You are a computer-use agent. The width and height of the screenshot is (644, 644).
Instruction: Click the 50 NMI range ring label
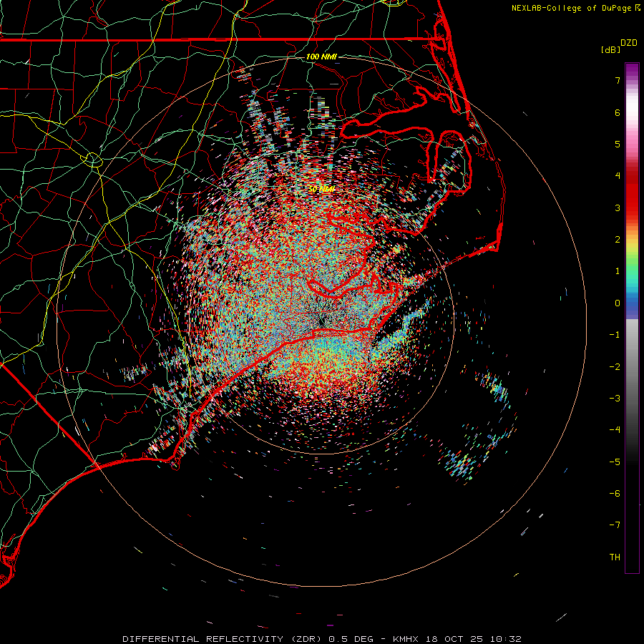coord(321,190)
